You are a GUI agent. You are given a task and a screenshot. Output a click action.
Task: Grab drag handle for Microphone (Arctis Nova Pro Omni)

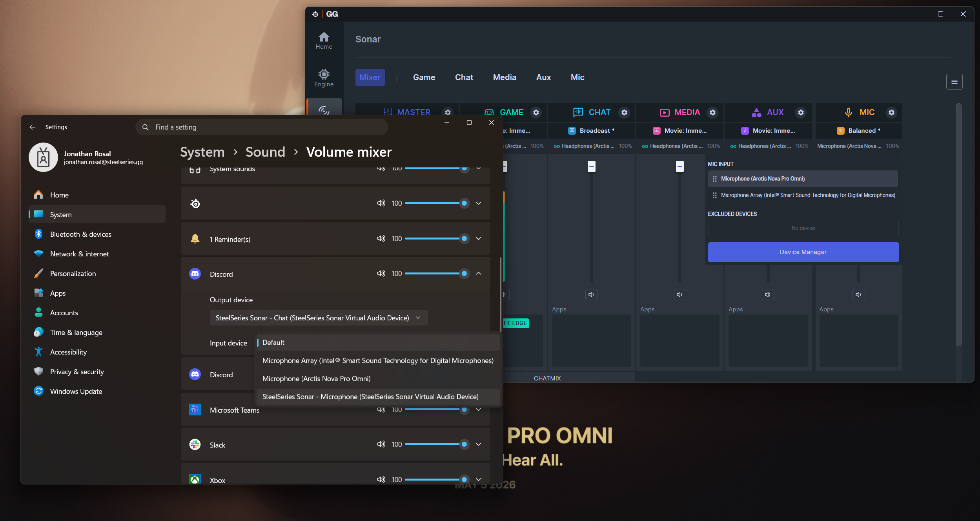[x=715, y=179]
